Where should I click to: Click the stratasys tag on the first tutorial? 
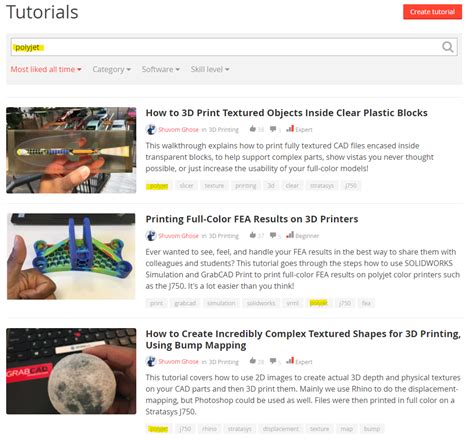pyautogui.click(x=322, y=186)
